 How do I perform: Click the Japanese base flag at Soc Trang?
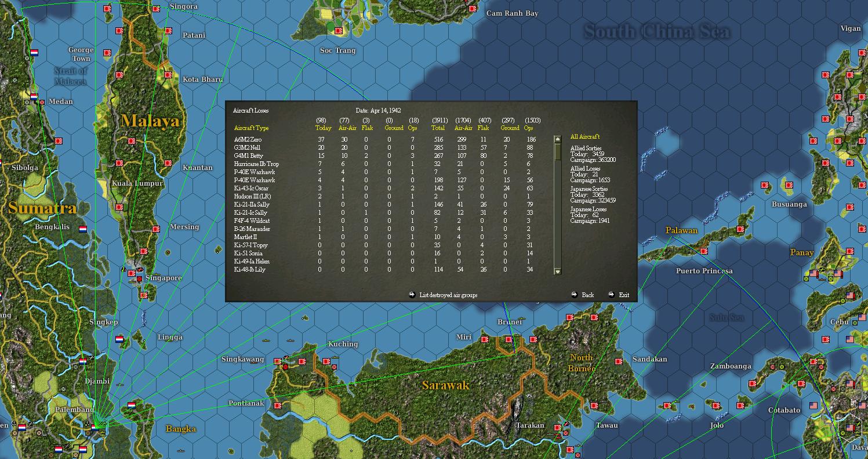pyautogui.click(x=339, y=31)
